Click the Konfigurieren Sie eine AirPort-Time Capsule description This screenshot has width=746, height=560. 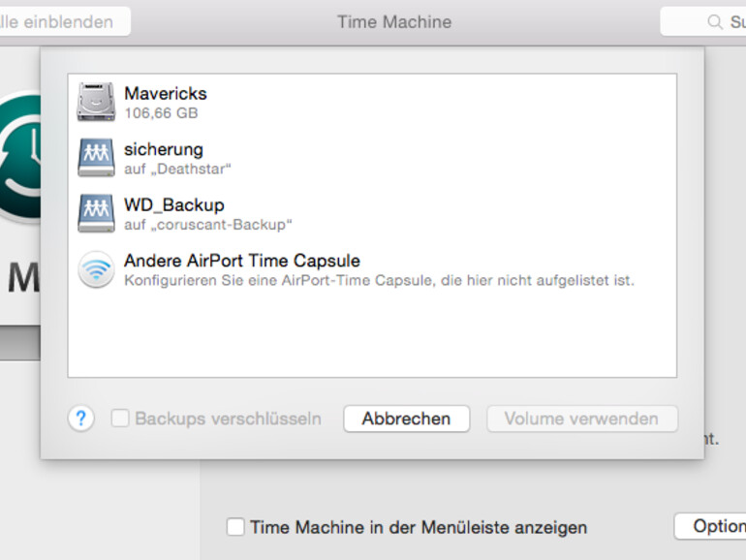click(379, 281)
